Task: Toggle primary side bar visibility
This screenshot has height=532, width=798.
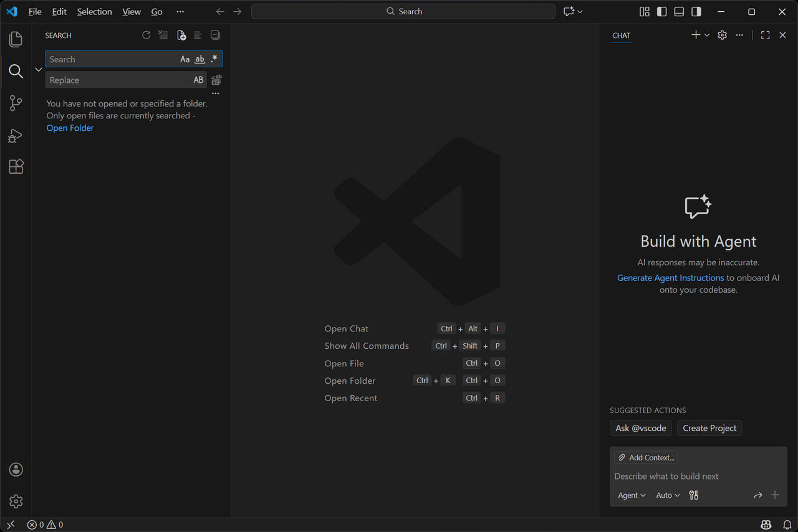Action: pos(661,11)
